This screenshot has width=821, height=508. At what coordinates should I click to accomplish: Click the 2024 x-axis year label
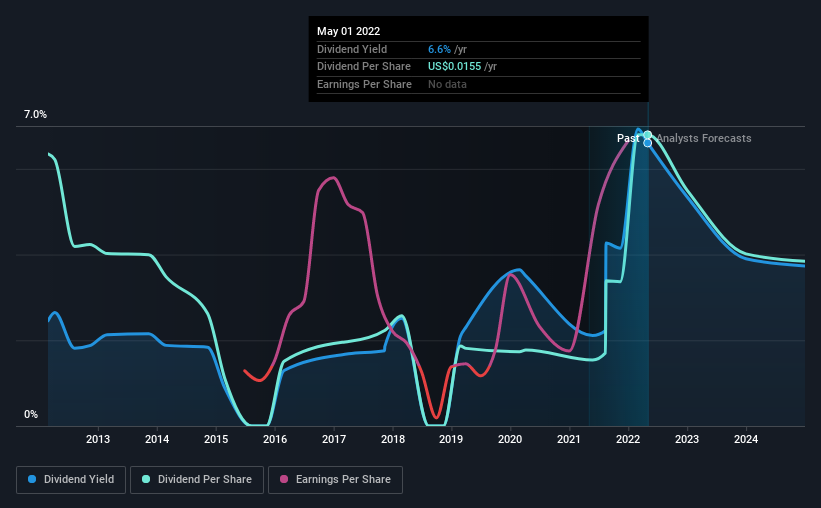746,439
